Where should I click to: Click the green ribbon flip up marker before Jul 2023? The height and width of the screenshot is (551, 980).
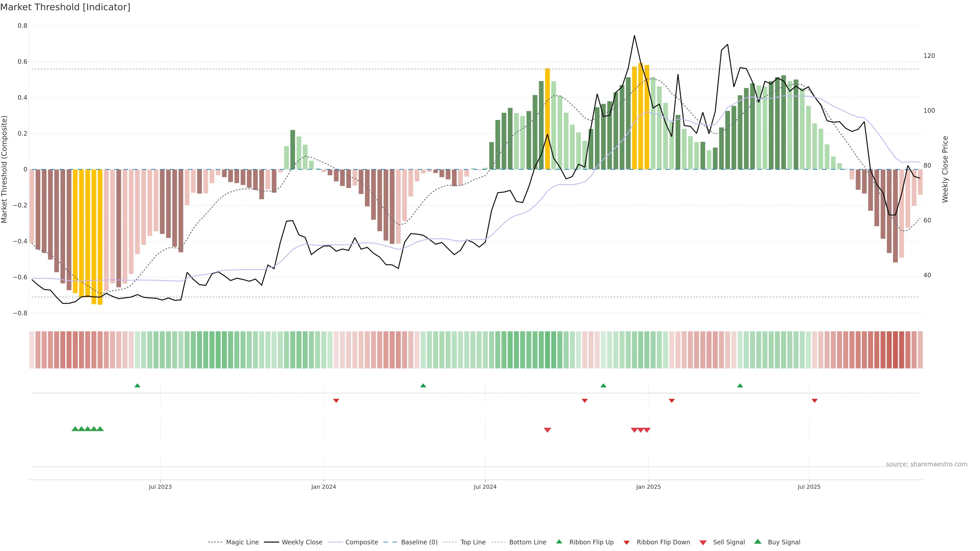(x=137, y=386)
